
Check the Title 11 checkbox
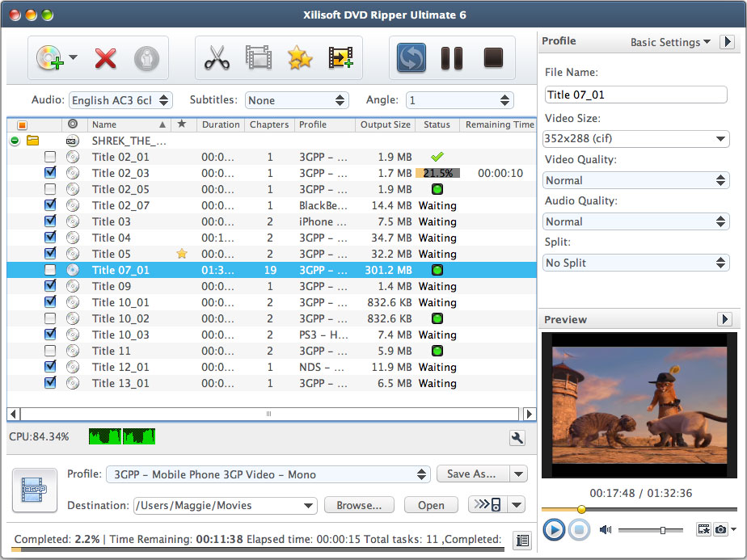point(49,351)
